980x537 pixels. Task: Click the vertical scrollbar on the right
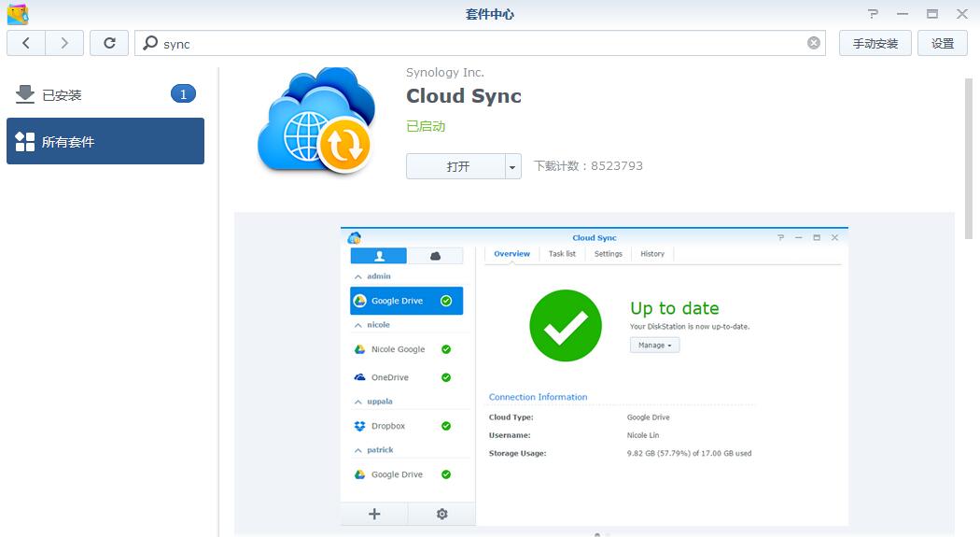click(968, 159)
